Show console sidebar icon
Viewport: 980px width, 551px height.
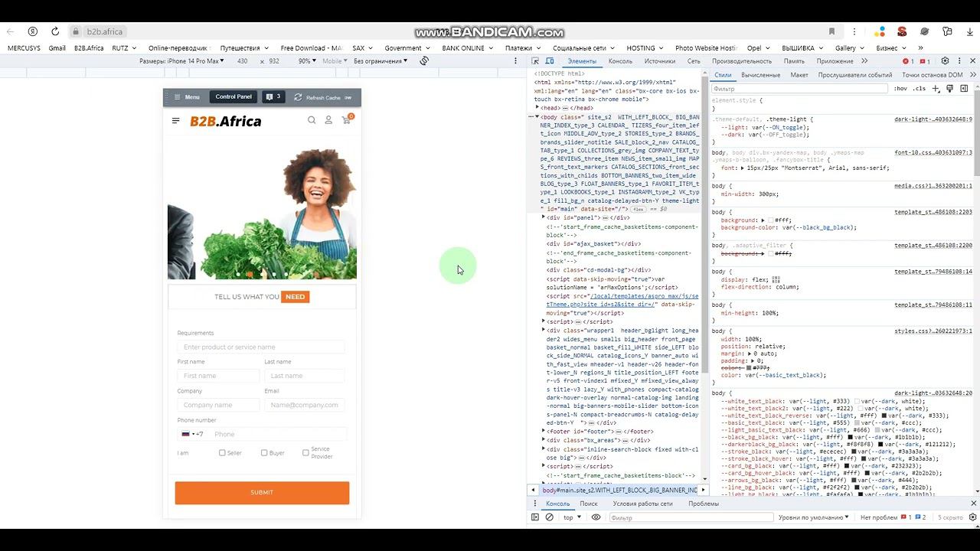pyautogui.click(x=535, y=517)
